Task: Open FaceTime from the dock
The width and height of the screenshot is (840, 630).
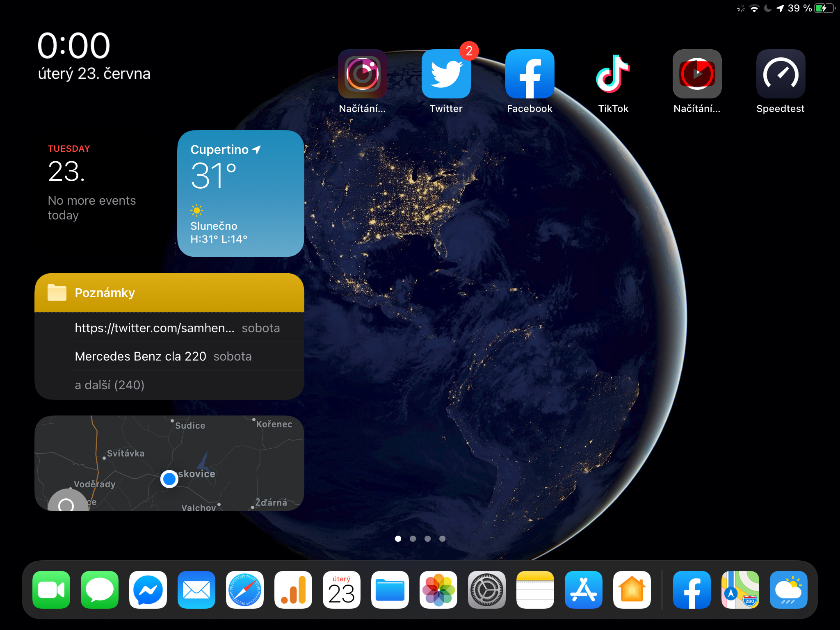Action: click(51, 589)
